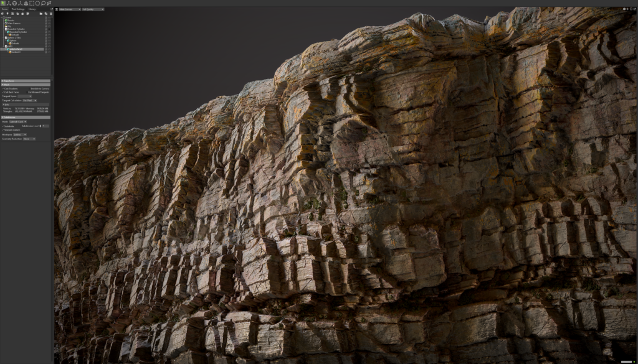Lock the Render object in scene tree
This screenshot has height=364, width=638.
point(46,21)
